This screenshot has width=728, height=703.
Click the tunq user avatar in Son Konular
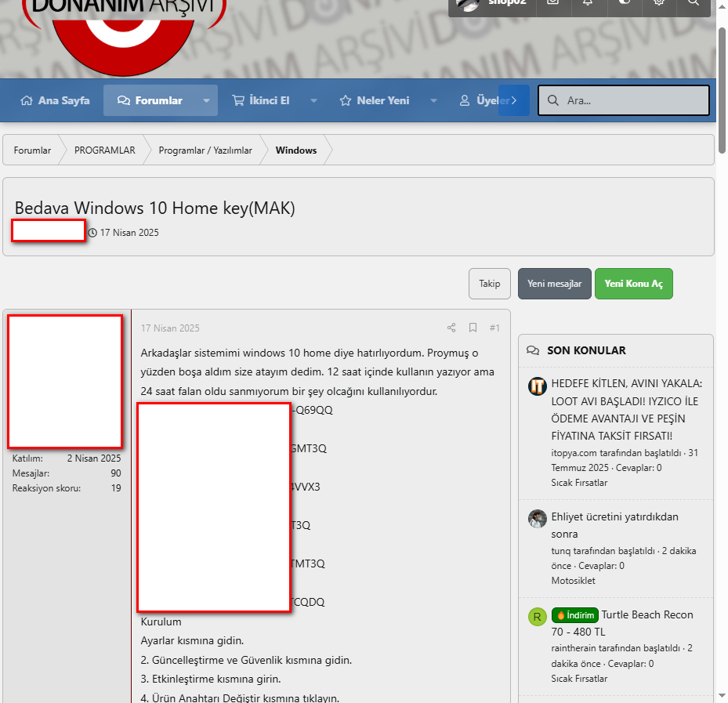[537, 519]
